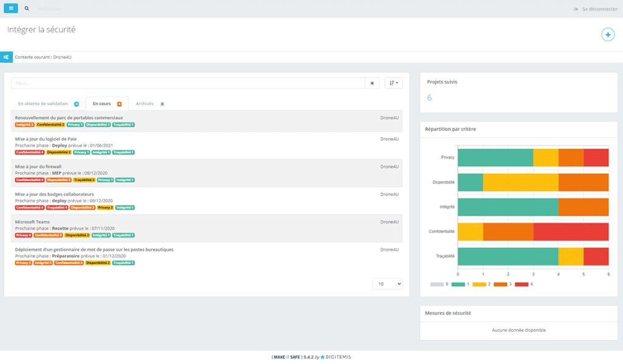Image resolution: width=623 pixels, height=364 pixels.
Task: Toggle level 4 red legend swatch
Action: point(522,284)
